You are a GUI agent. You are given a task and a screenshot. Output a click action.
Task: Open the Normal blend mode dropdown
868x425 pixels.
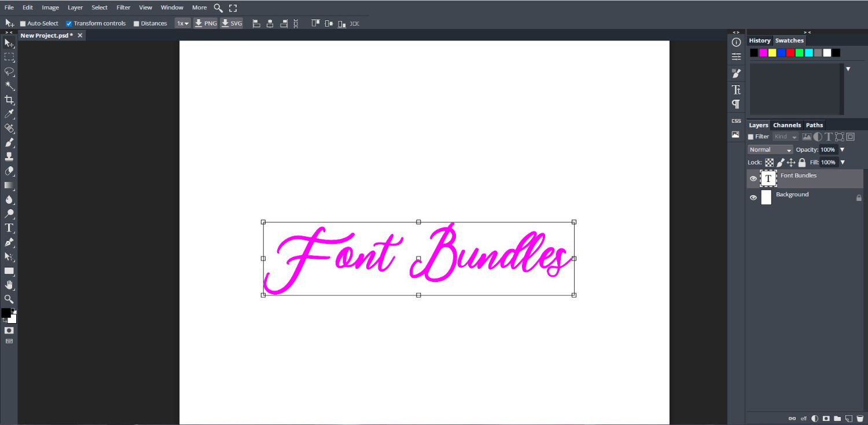tap(770, 149)
